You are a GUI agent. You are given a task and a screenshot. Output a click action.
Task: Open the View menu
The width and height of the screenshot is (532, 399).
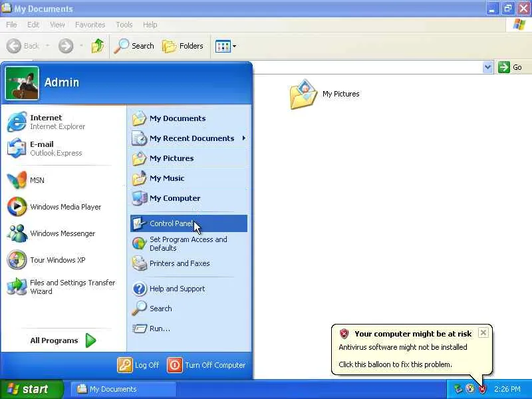point(57,25)
